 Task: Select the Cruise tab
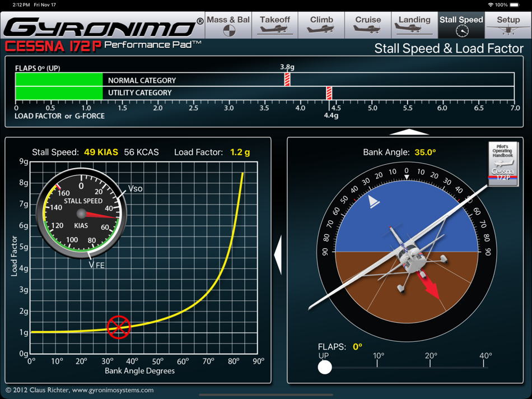click(368, 25)
